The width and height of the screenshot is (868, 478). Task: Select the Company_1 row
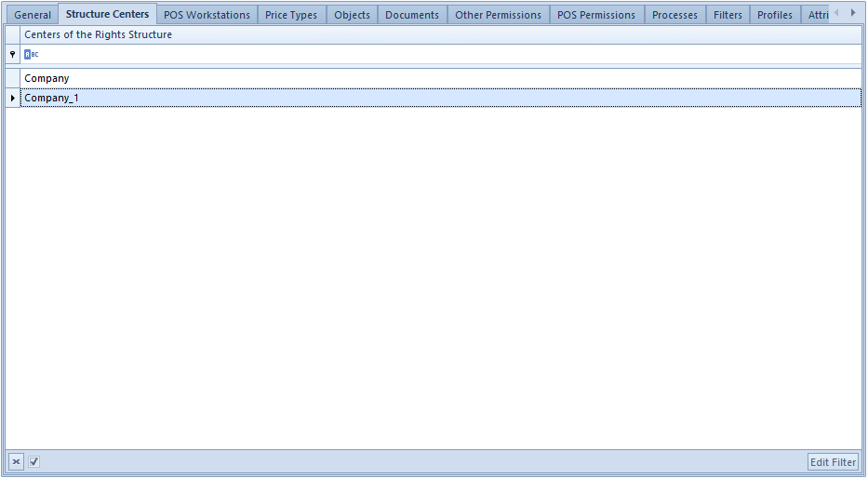pos(441,98)
